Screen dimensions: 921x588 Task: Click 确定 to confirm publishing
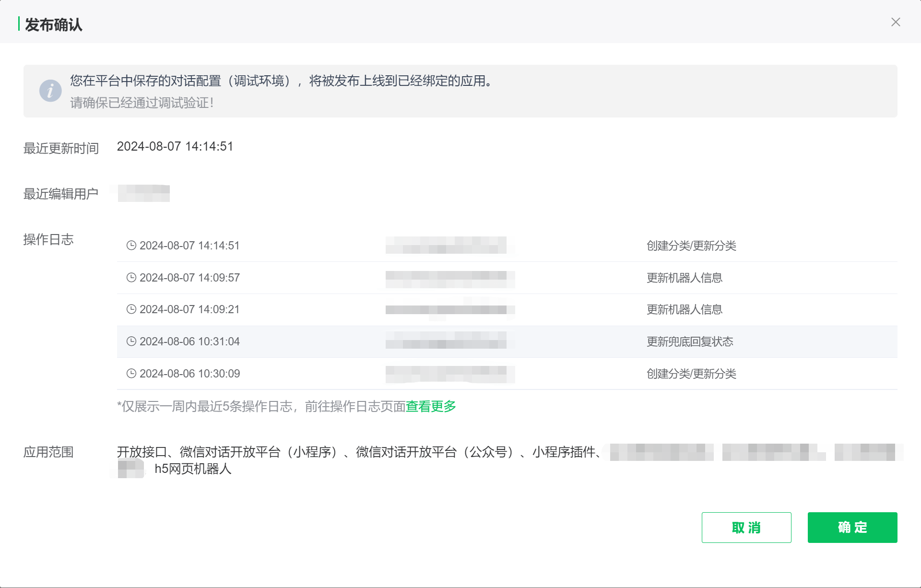coord(852,528)
